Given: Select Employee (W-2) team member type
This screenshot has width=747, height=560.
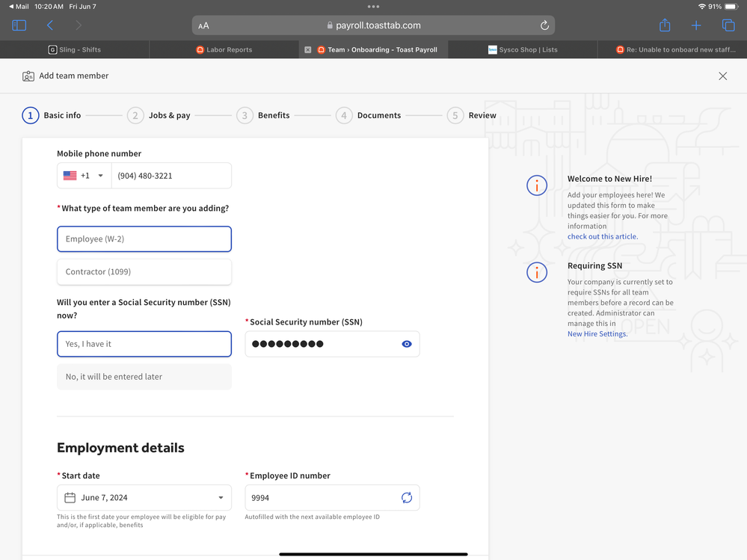Looking at the screenshot, I should tap(144, 239).
